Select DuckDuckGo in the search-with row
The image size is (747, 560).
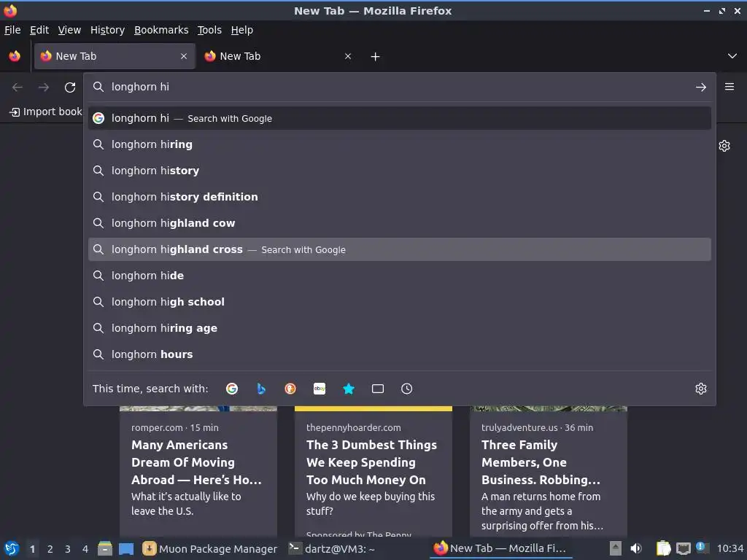pyautogui.click(x=290, y=389)
